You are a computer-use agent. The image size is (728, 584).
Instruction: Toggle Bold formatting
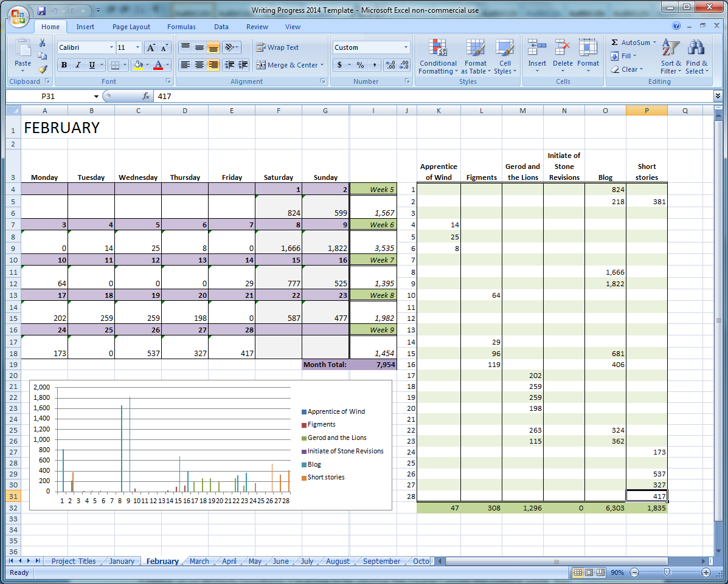64,65
